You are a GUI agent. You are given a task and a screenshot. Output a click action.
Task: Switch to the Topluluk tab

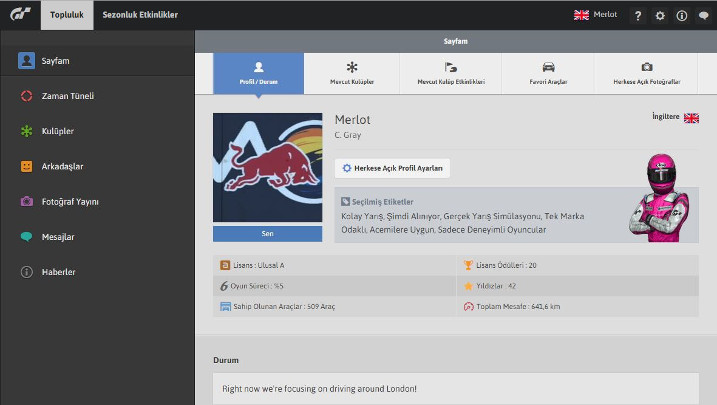click(x=67, y=15)
